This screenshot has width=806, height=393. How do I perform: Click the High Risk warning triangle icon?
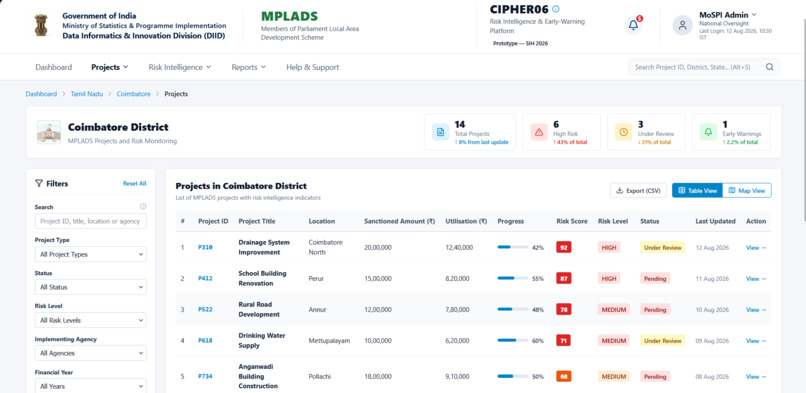539,132
